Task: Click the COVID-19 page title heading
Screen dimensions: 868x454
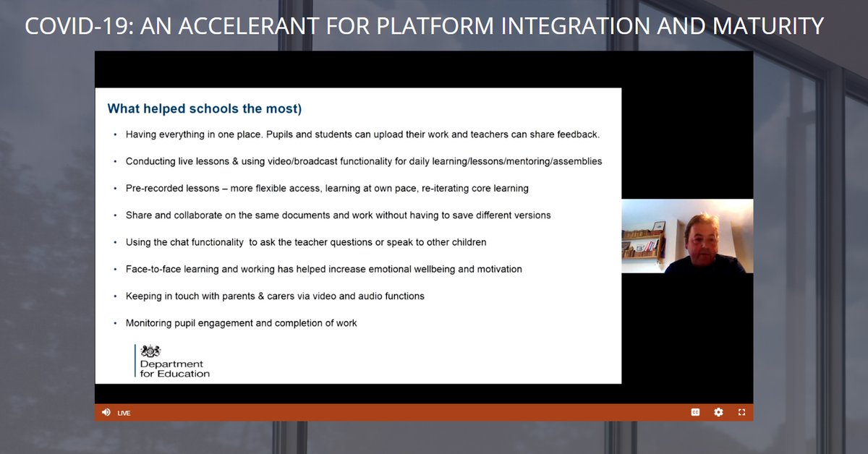Action: point(424,26)
